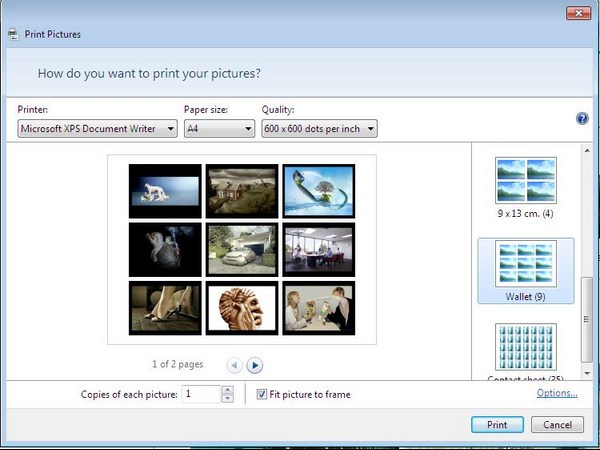The width and height of the screenshot is (600, 450).
Task: Open the Paper size dropdown
Action: [219, 129]
